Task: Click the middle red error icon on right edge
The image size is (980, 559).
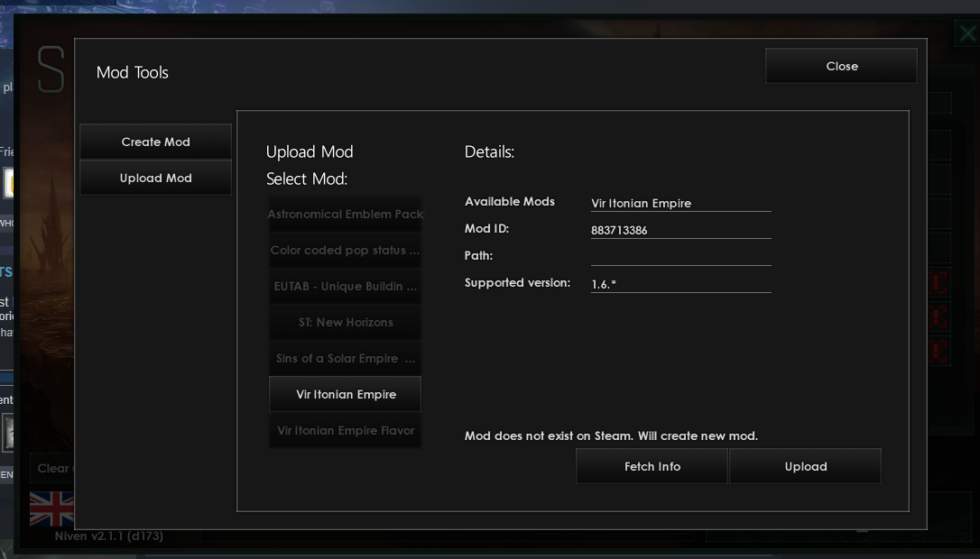Action: click(938, 317)
